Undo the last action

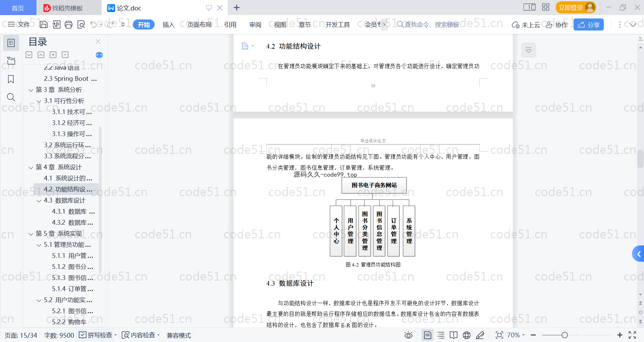click(x=94, y=24)
